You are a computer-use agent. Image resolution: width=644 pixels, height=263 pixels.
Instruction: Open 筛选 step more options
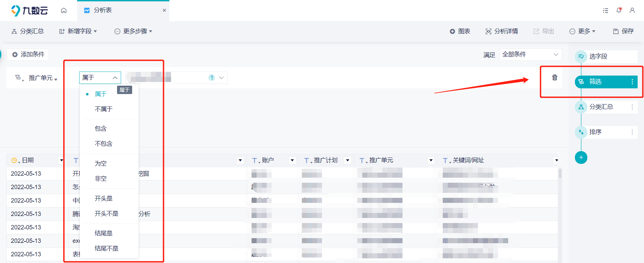[632, 82]
